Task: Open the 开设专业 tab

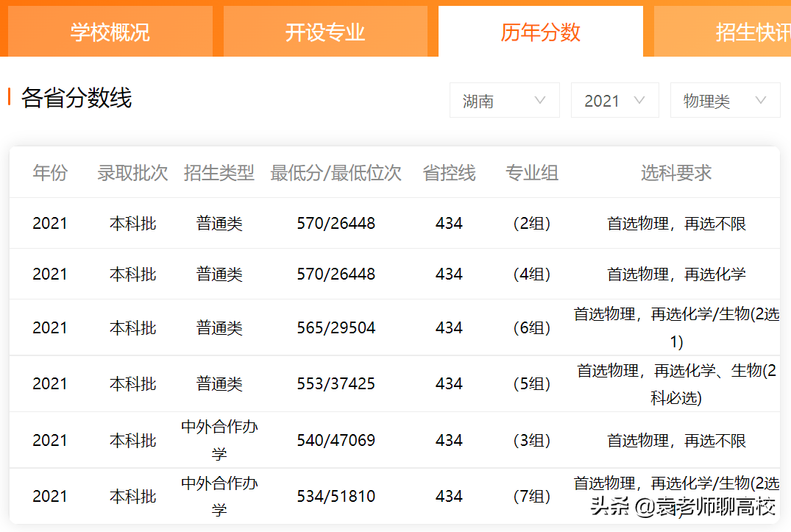Action: click(x=325, y=31)
